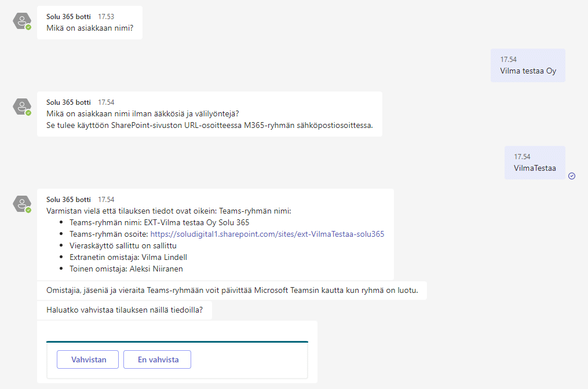Click the delivered checkmark beside the VilmaTestaa message
Image resolution: width=588 pixels, height=389 pixels.
572,175
